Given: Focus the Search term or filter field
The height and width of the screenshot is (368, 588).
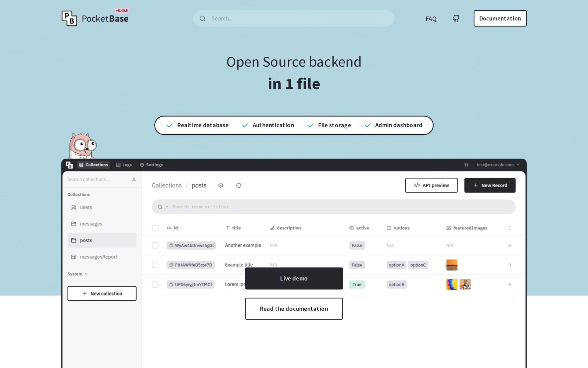Looking at the screenshot, I should click(x=334, y=207).
